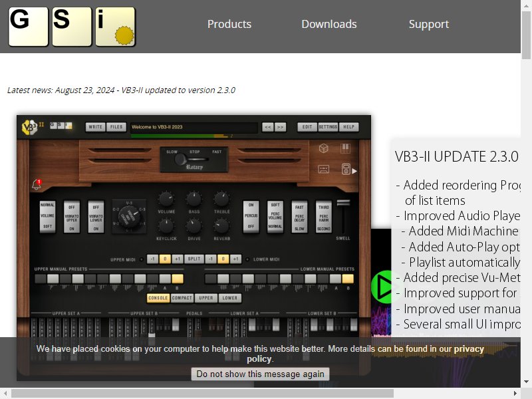Toggle the Perc Decay fast/slow switch

pyautogui.click(x=300, y=216)
